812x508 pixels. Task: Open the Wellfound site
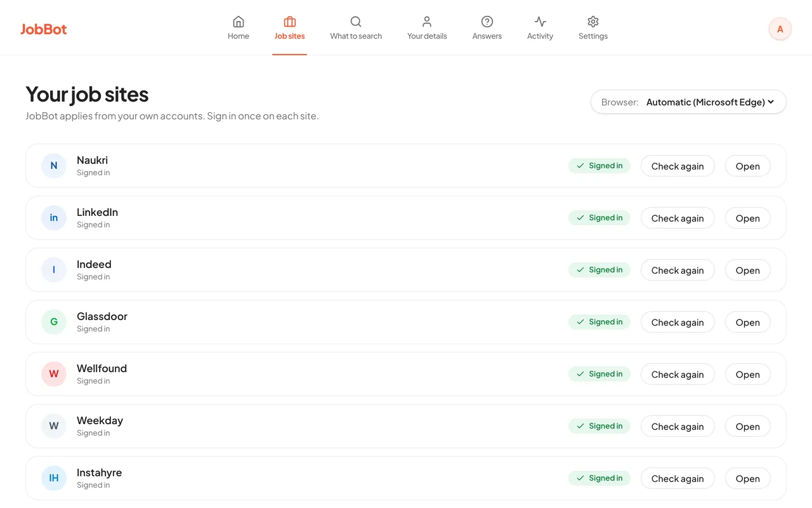[x=748, y=374]
